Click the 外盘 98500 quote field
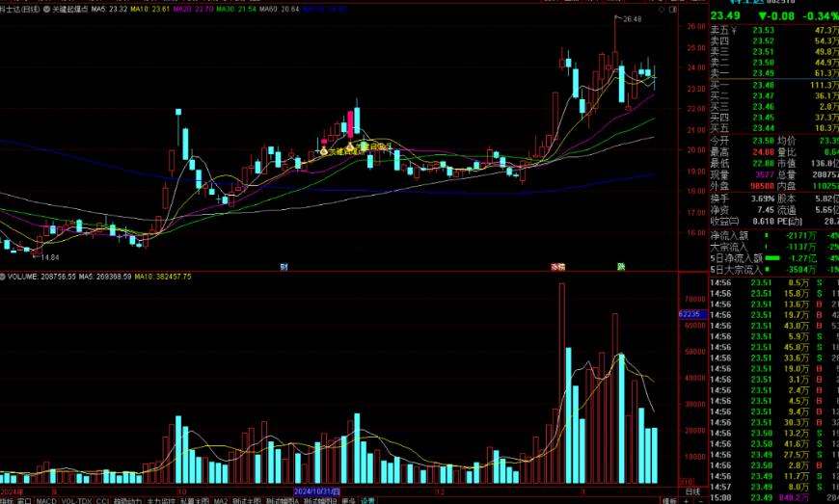839x504 pixels. pyautogui.click(x=743, y=186)
